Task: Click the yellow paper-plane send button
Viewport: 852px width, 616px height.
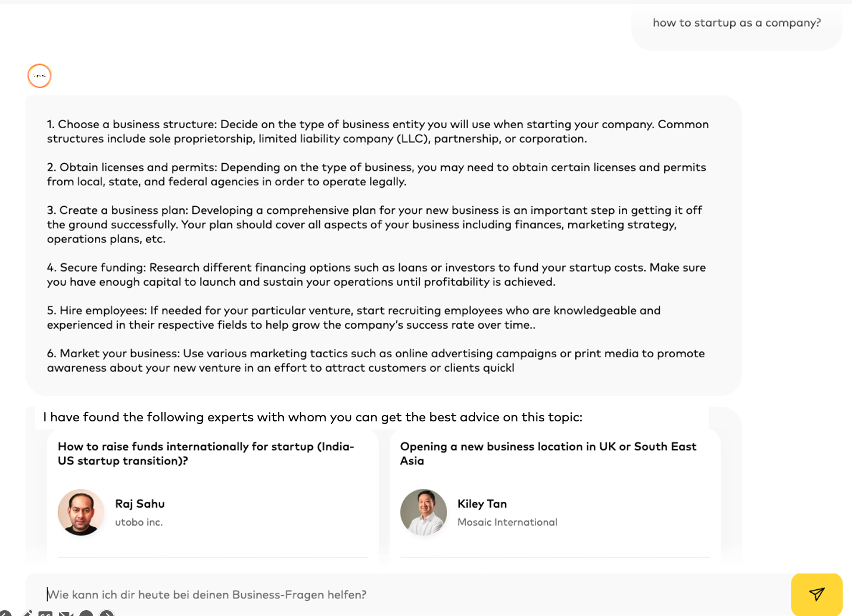Action: 816,594
